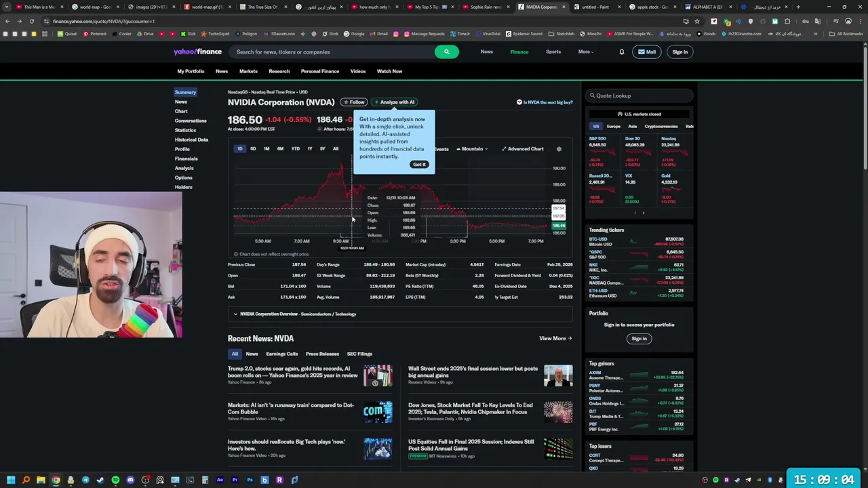Screen dimensions: 868x488
Task: Open Yahoo Mail button
Action: tap(647, 52)
